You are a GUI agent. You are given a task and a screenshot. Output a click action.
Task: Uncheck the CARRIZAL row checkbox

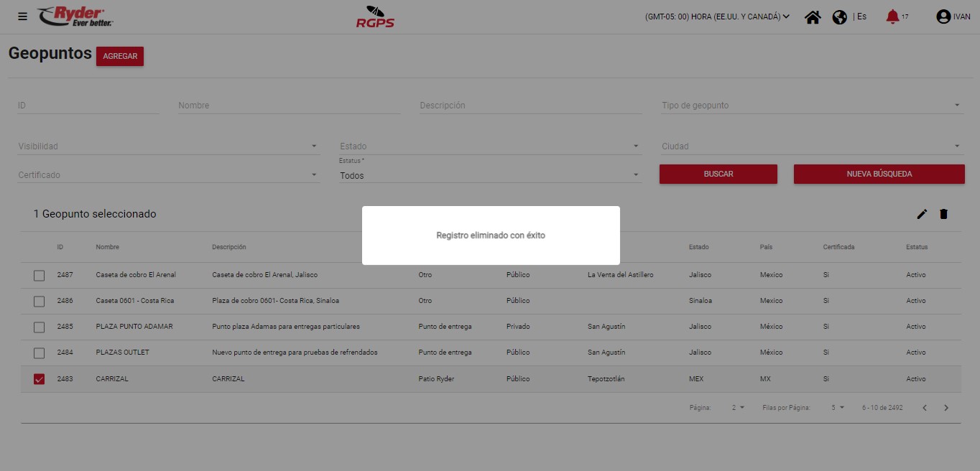[x=40, y=379]
